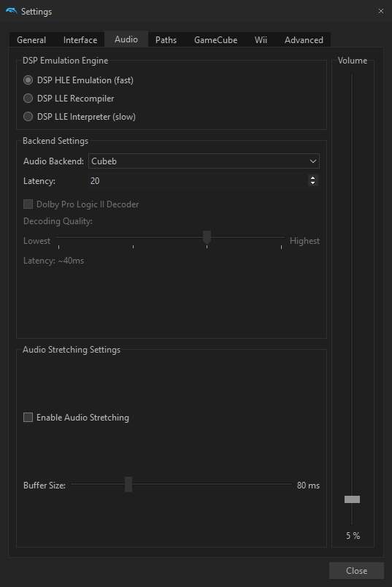
Task: Open the Interface tab
Action: (80, 40)
